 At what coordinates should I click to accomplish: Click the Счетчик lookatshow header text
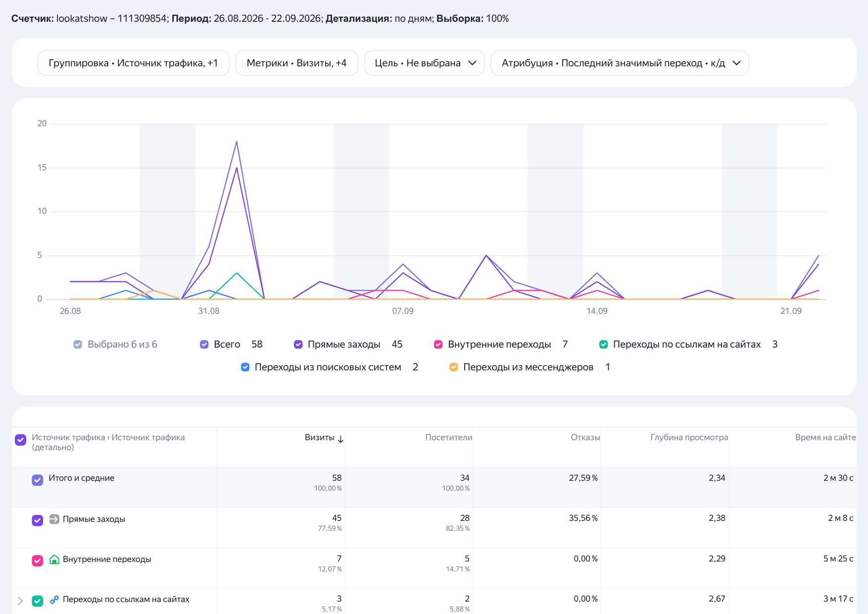point(90,19)
